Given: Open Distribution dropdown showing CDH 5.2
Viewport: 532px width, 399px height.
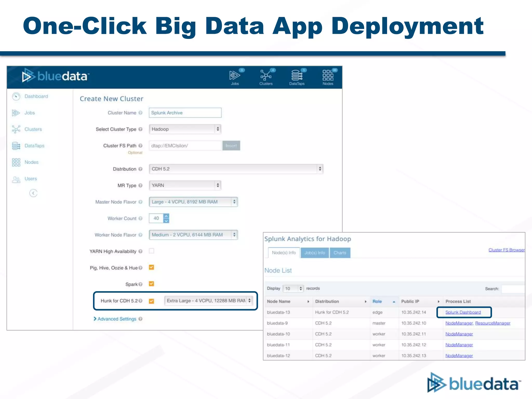Looking at the screenshot, I should tap(236, 169).
